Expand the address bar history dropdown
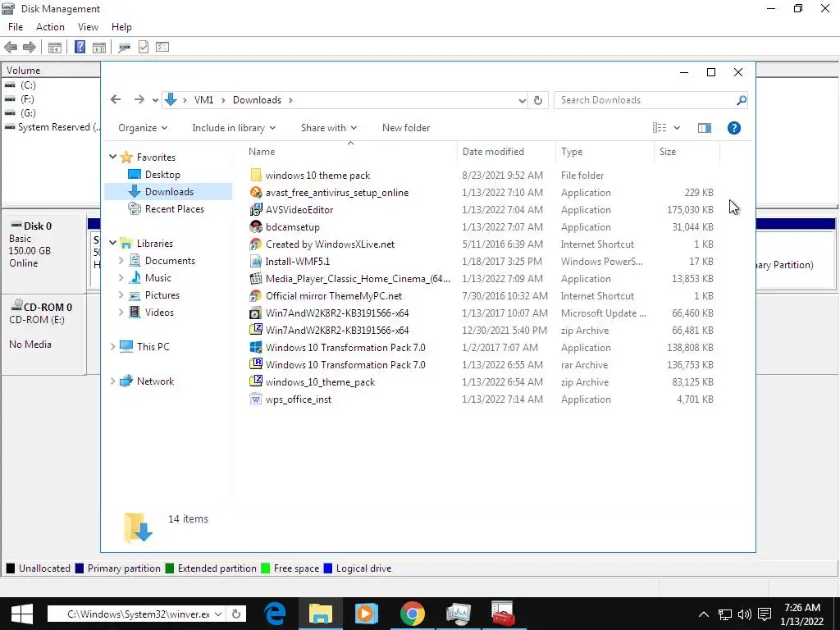Screen dimensions: 840x630 pyautogui.click(x=522, y=100)
